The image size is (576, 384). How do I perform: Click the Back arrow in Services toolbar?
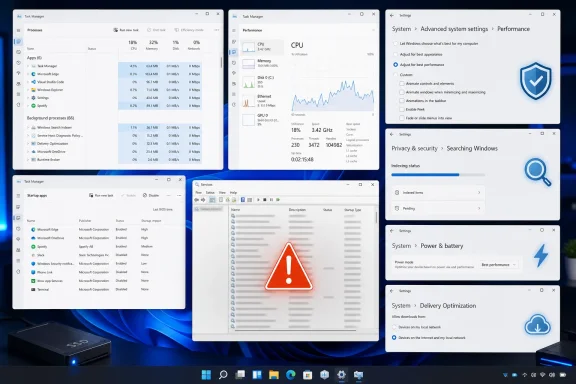point(197,200)
